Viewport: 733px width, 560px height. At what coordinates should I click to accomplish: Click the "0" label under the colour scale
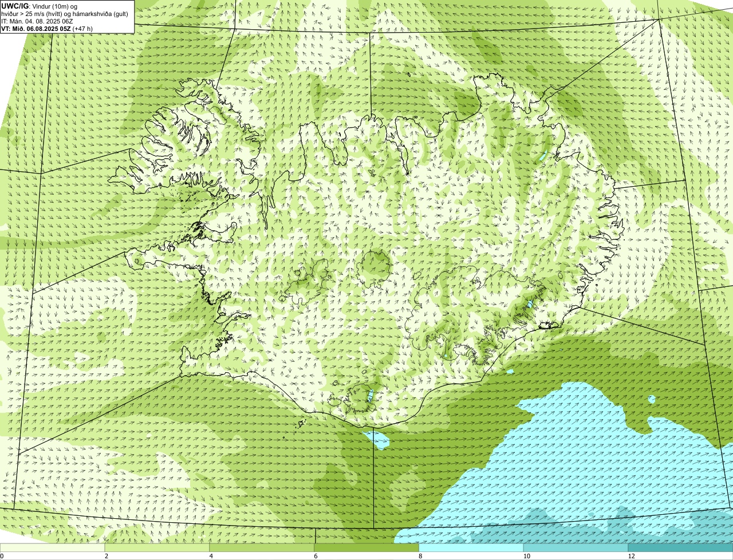2,556
